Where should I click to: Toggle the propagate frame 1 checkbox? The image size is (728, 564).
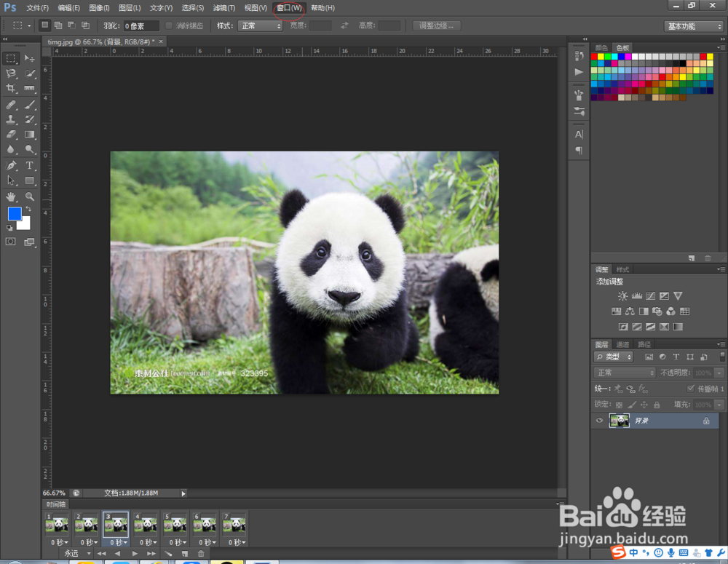coord(691,389)
